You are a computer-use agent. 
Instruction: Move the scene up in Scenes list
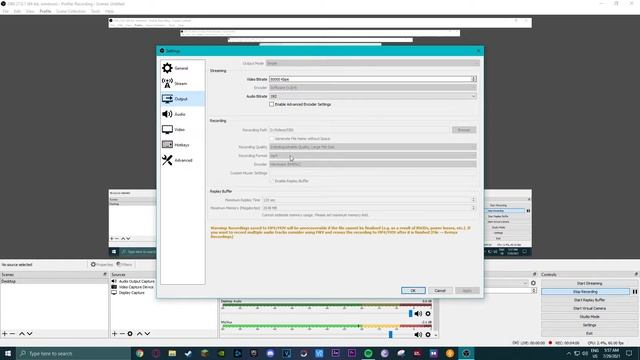[22, 333]
